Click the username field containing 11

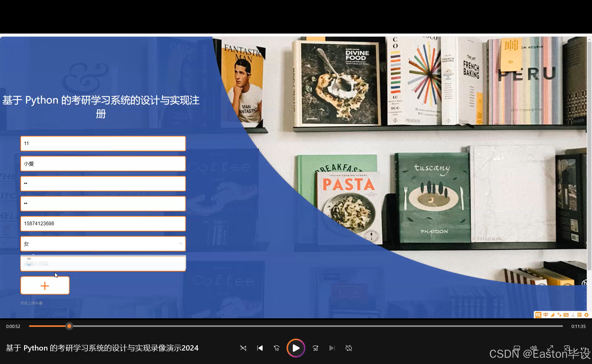click(x=103, y=144)
